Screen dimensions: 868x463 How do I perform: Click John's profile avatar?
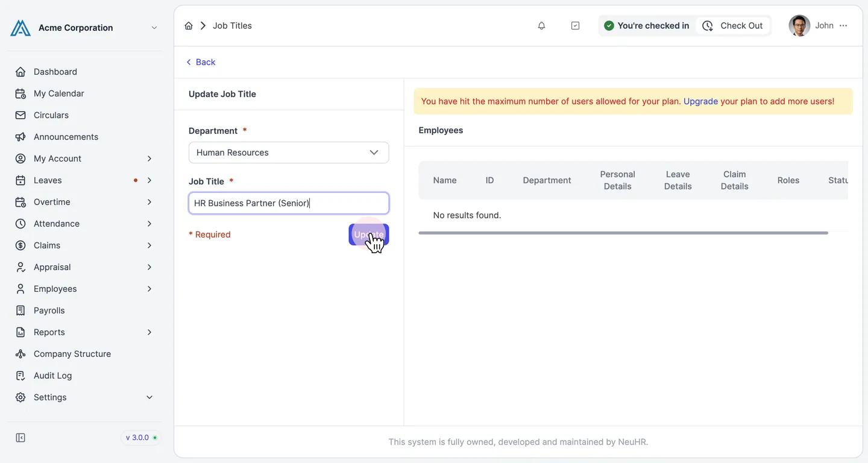(x=799, y=26)
